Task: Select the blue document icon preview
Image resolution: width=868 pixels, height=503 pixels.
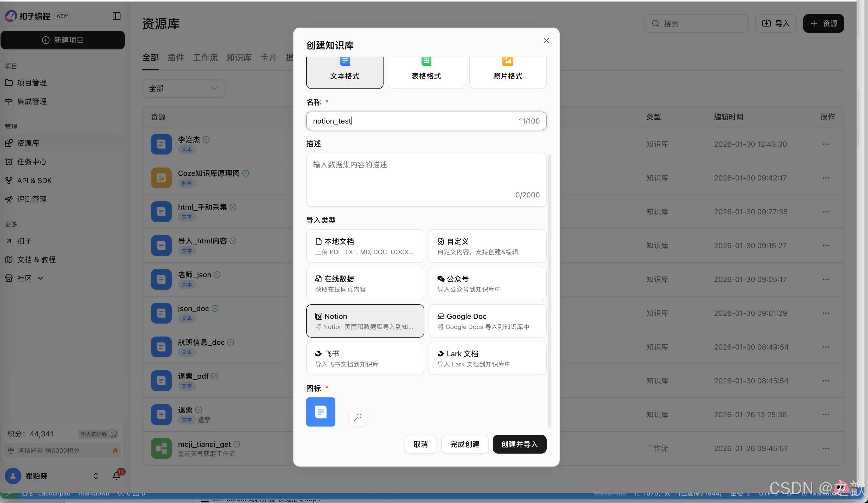Action: pyautogui.click(x=320, y=412)
